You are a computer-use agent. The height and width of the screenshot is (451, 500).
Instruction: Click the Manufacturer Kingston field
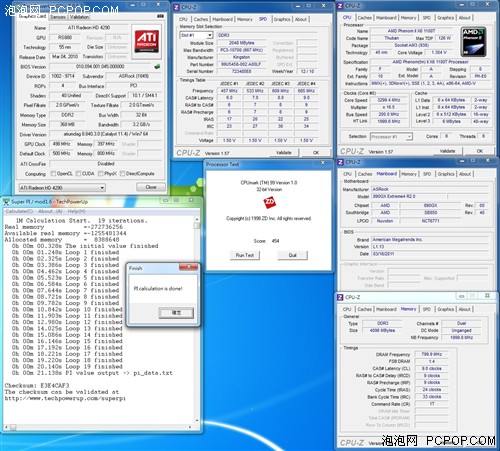click(x=241, y=57)
